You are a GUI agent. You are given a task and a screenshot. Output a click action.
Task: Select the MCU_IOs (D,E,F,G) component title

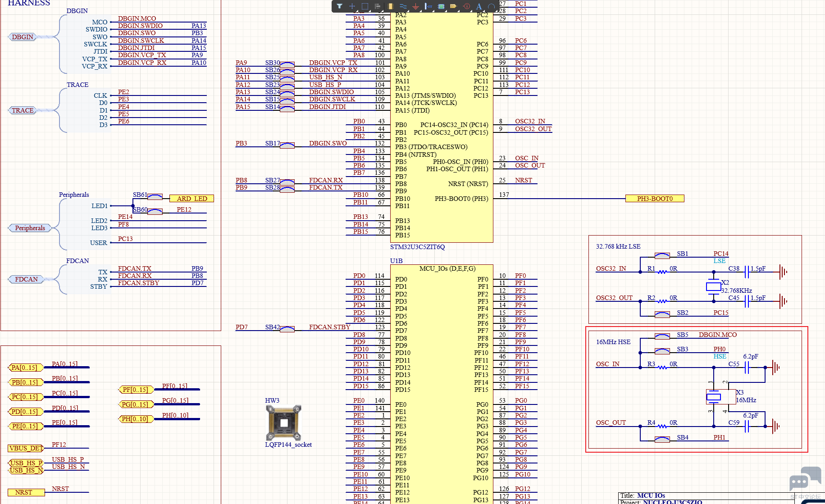[x=447, y=268]
